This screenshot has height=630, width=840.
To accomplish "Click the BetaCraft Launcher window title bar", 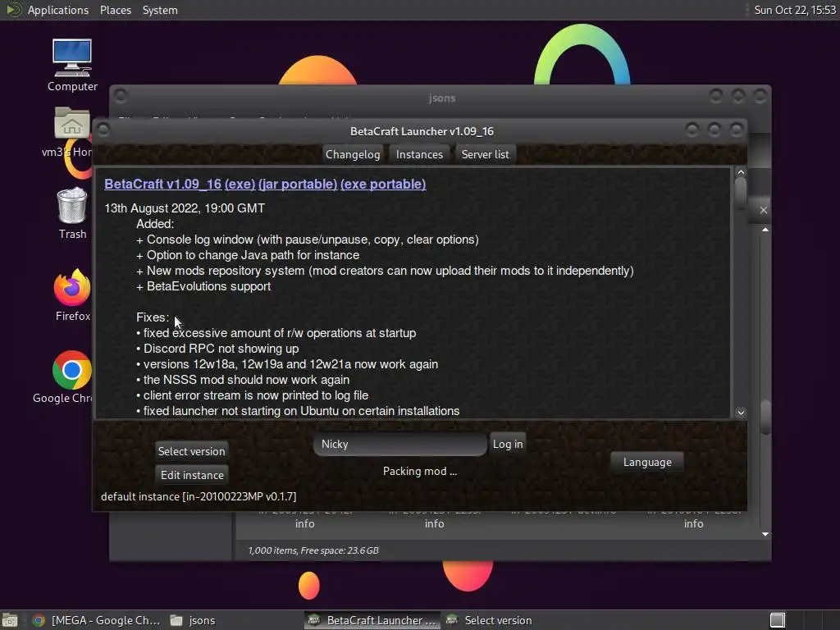I will [422, 131].
